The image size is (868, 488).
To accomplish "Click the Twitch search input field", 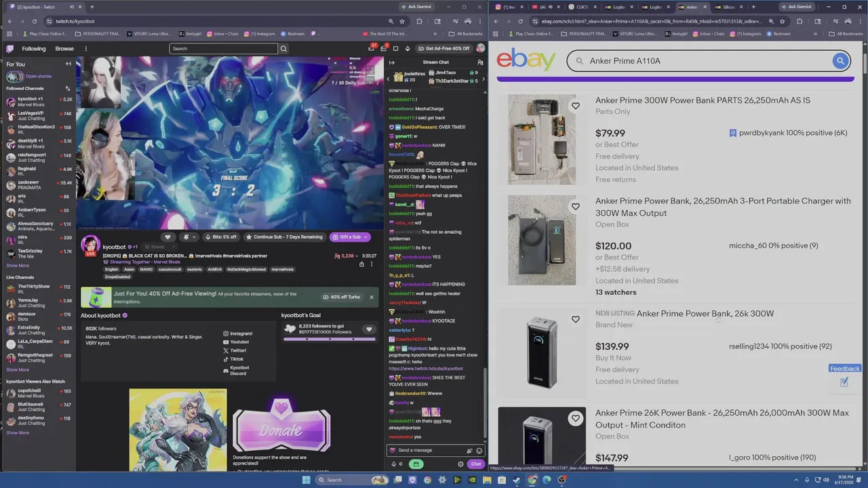I will click(x=223, y=49).
